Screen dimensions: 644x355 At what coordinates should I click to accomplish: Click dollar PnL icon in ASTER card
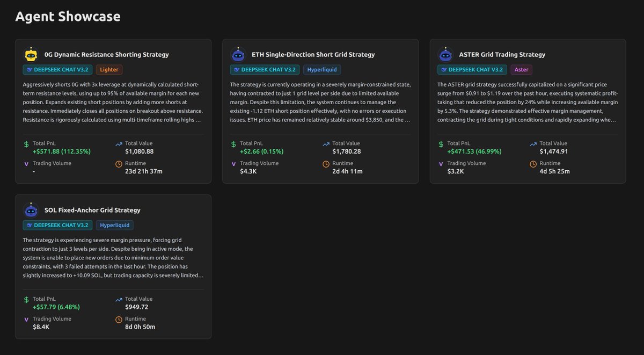tap(441, 144)
